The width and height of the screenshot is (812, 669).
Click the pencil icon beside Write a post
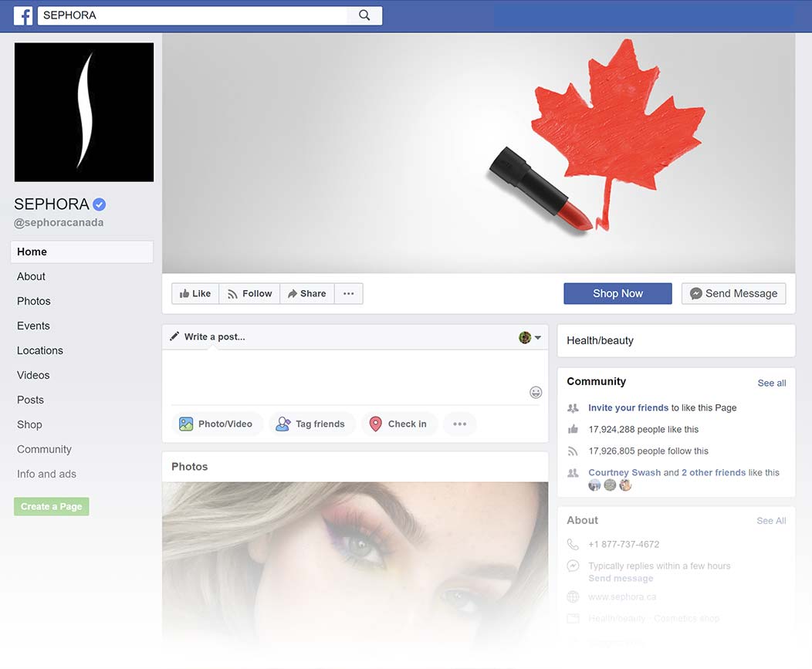tap(174, 336)
